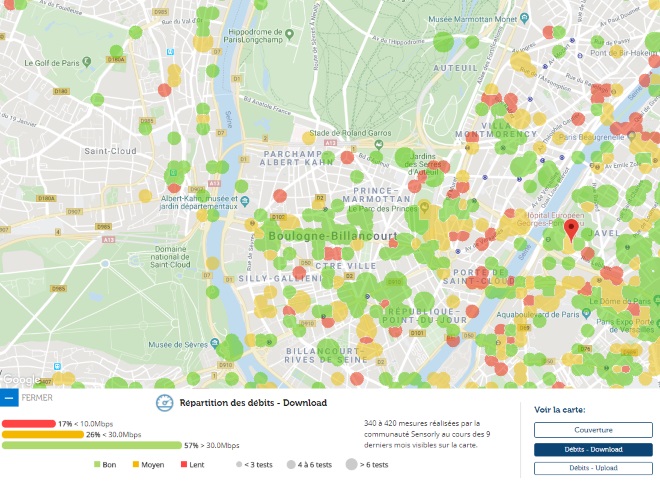This screenshot has height=489, width=660.
Task: Click the Boulogne-Billancourt city label on map
Action: tap(332, 236)
